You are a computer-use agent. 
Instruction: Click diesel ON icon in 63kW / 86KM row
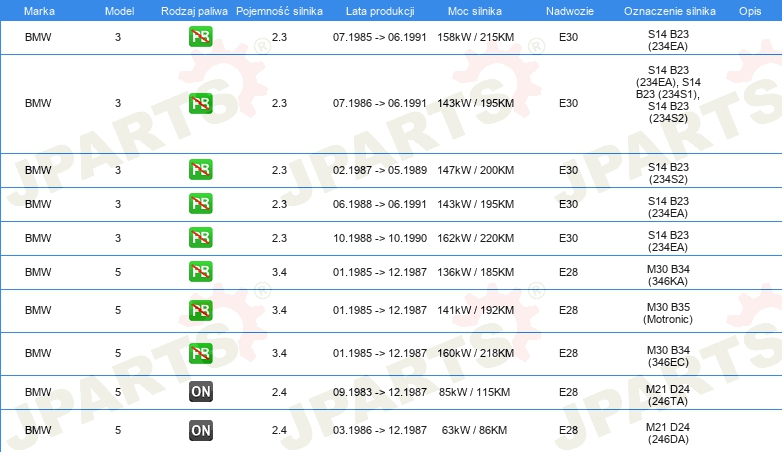(x=200, y=430)
